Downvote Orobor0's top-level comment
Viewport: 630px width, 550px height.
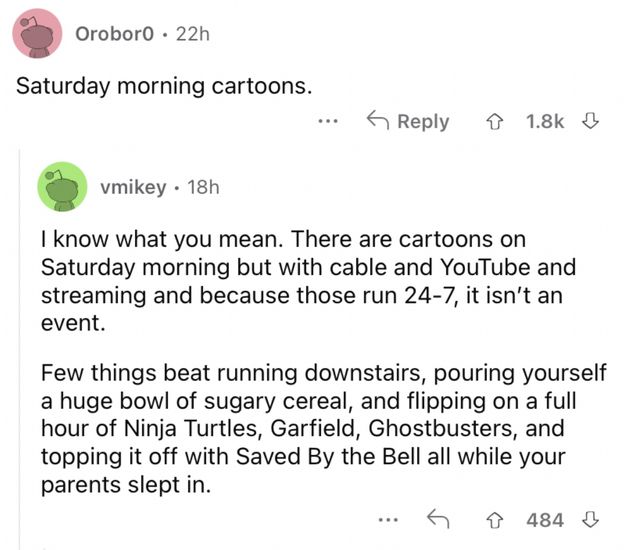coord(591,121)
